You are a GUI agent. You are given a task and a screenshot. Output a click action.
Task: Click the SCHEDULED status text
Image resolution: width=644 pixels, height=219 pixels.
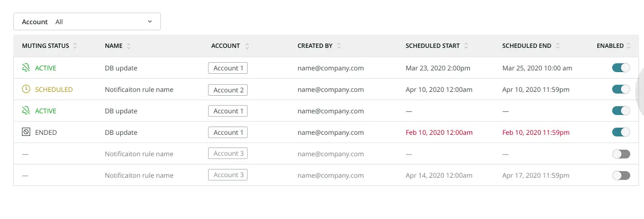coord(54,89)
